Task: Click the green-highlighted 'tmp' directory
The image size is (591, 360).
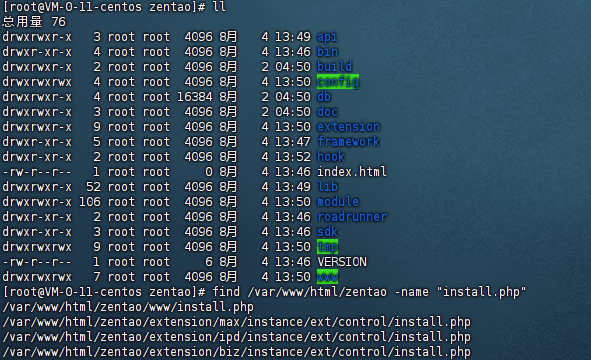Action: pos(327,247)
